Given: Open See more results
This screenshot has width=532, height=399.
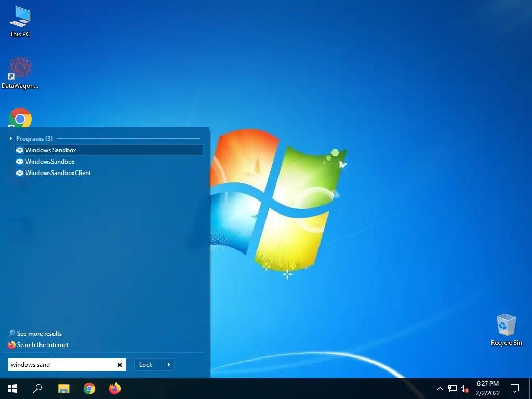Looking at the screenshot, I should click(39, 333).
